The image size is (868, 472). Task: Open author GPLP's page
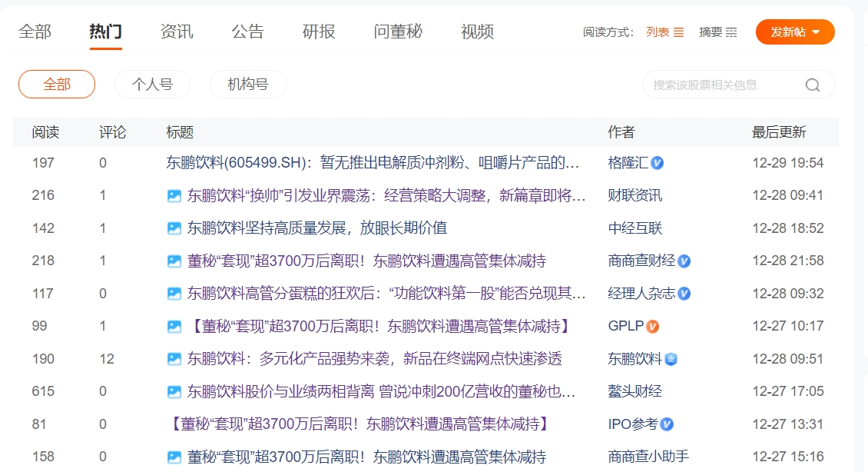click(x=626, y=326)
